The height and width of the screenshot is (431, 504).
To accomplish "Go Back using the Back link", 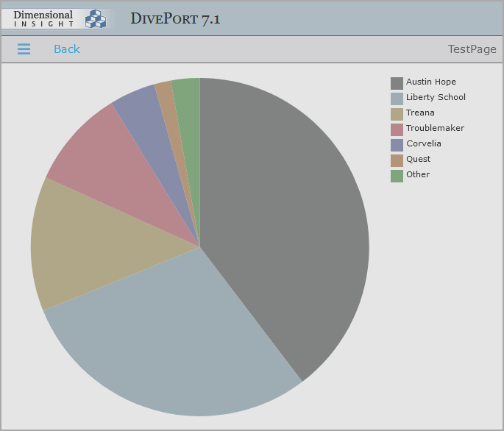I will click(x=66, y=49).
